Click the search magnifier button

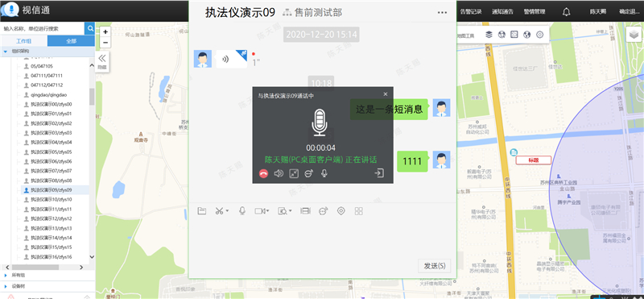coord(89,29)
